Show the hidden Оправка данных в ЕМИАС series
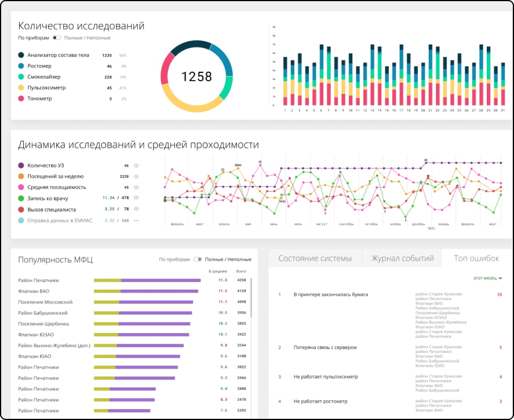514x420 pixels. [x=136, y=221]
